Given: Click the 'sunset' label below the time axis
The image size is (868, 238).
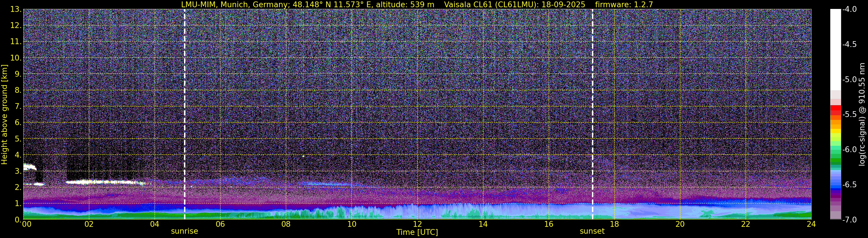Looking at the screenshot, I should 592,231.
